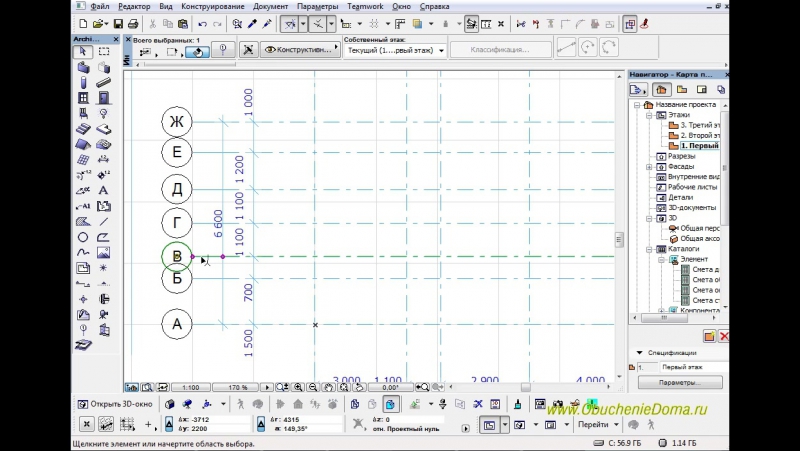The height and width of the screenshot is (451, 800).
Task: Open guide lines options dropdown arrow
Action: tap(303, 24)
